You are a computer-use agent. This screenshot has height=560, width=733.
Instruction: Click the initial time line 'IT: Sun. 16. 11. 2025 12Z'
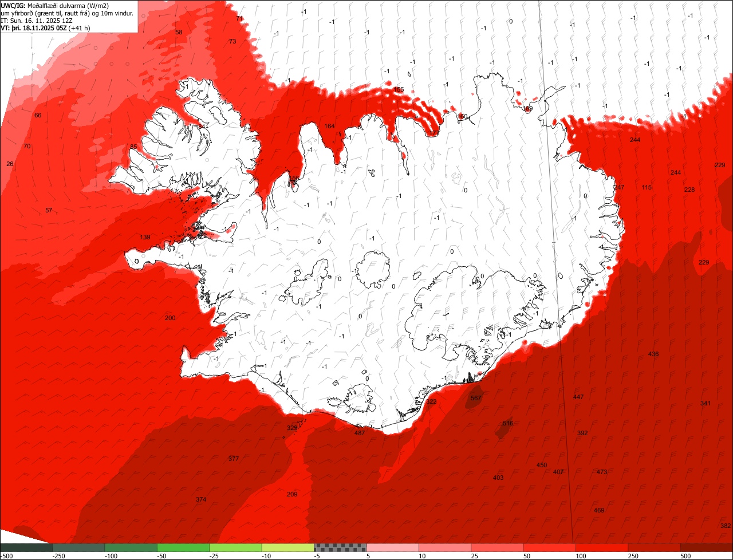37,20
